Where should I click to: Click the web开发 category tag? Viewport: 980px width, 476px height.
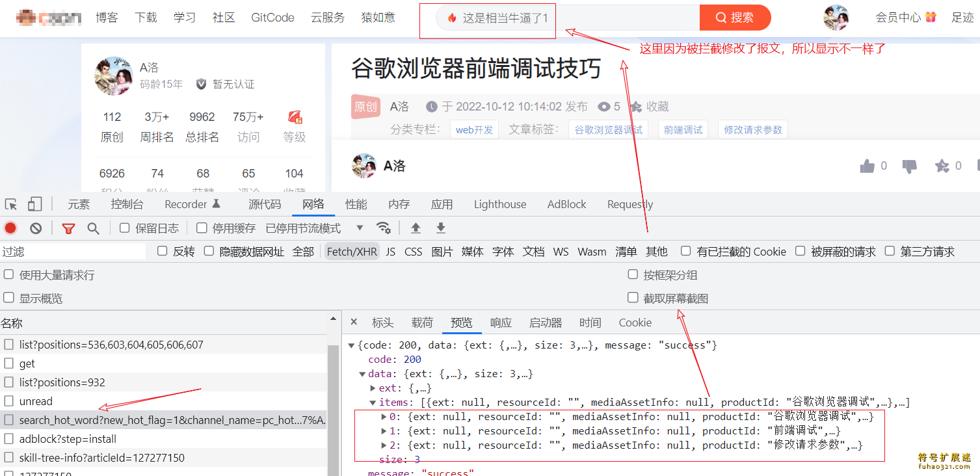tap(474, 129)
